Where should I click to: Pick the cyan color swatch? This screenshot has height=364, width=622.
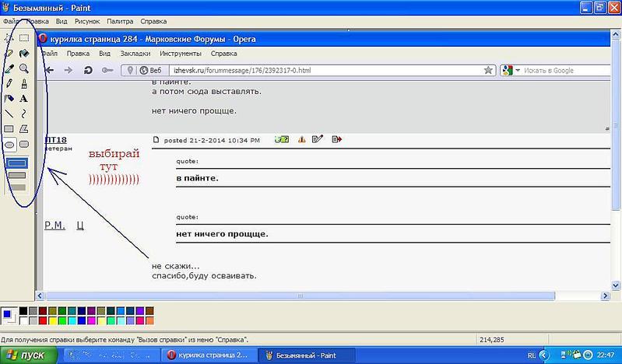point(72,320)
